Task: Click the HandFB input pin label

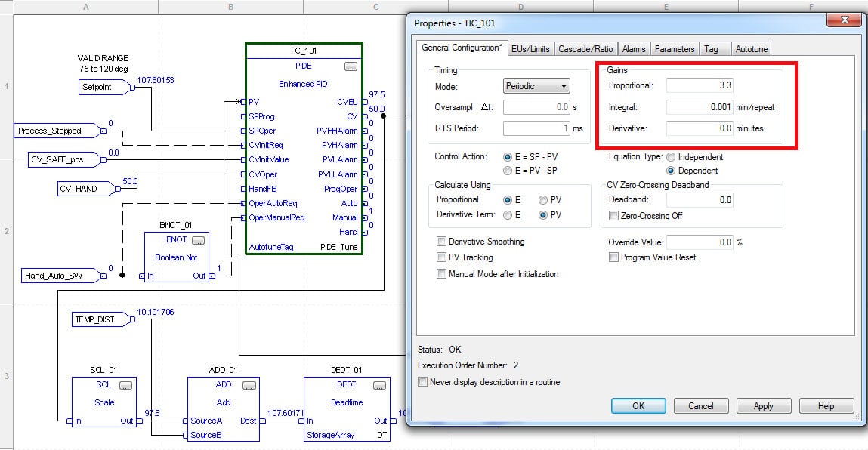Action: click(x=262, y=189)
